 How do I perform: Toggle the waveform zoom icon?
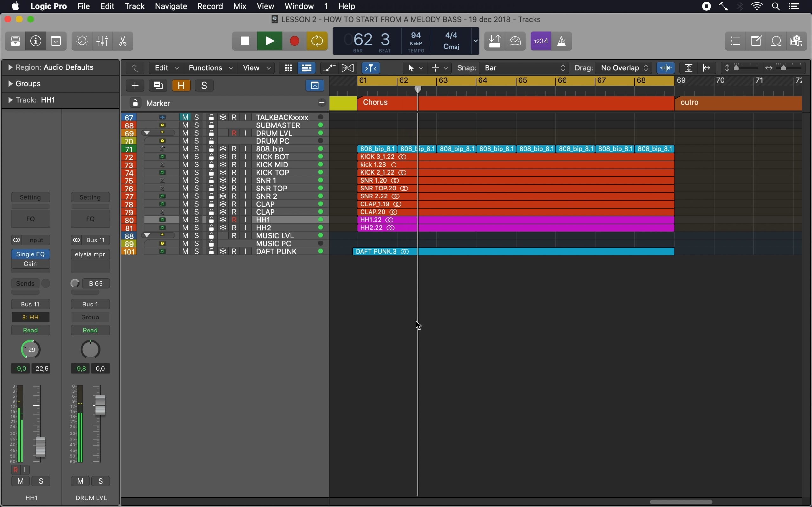pyautogui.click(x=666, y=68)
